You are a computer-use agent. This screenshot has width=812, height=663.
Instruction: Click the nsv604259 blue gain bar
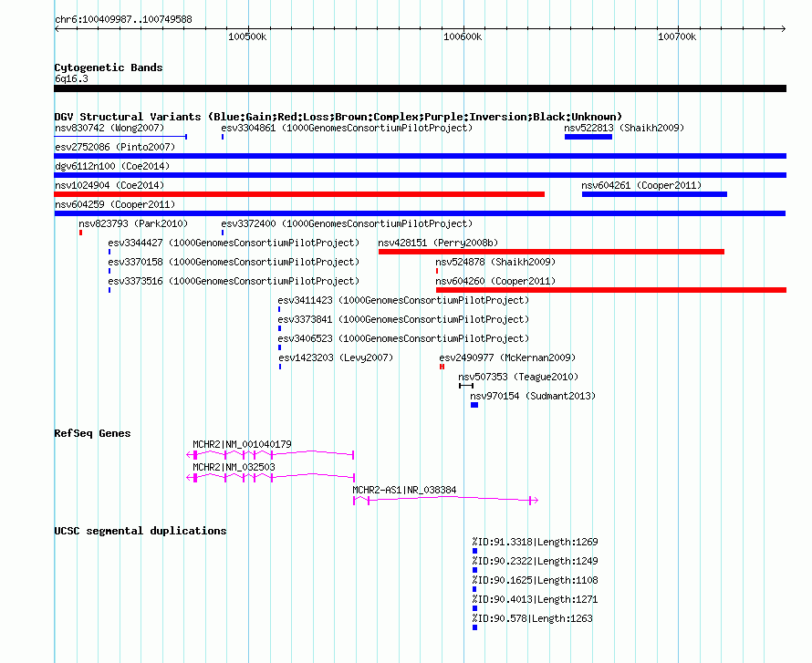(x=420, y=213)
